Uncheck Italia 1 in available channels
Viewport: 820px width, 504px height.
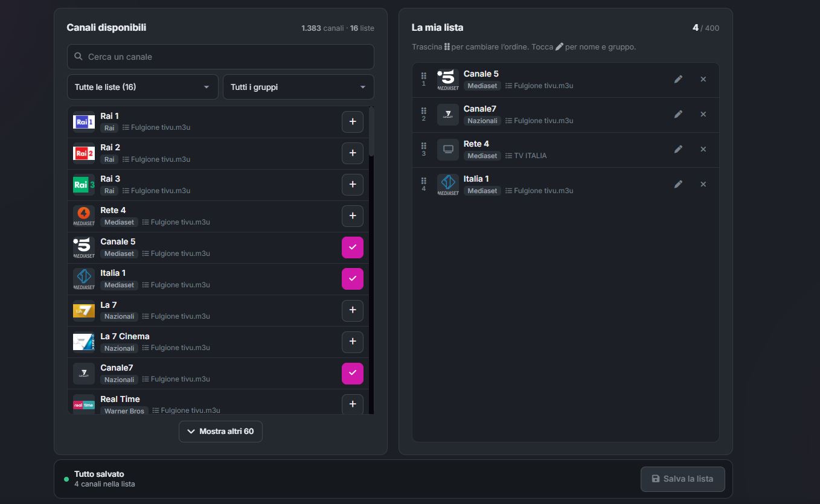(x=353, y=279)
